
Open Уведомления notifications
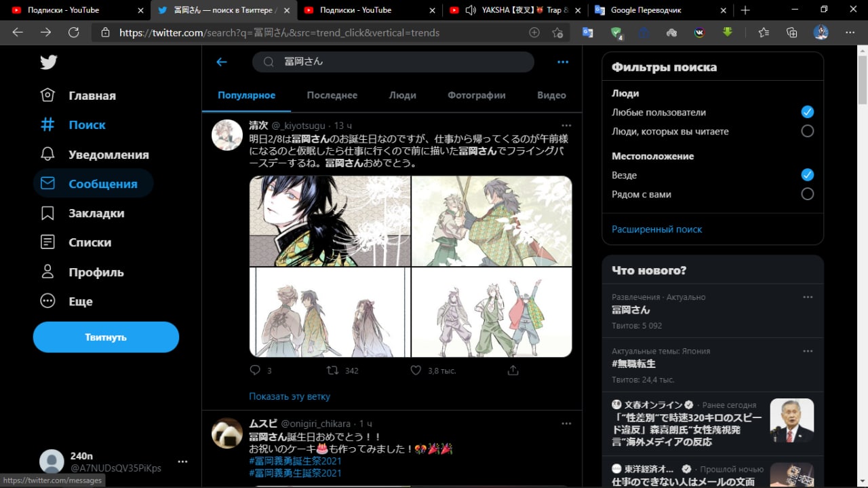94,154
